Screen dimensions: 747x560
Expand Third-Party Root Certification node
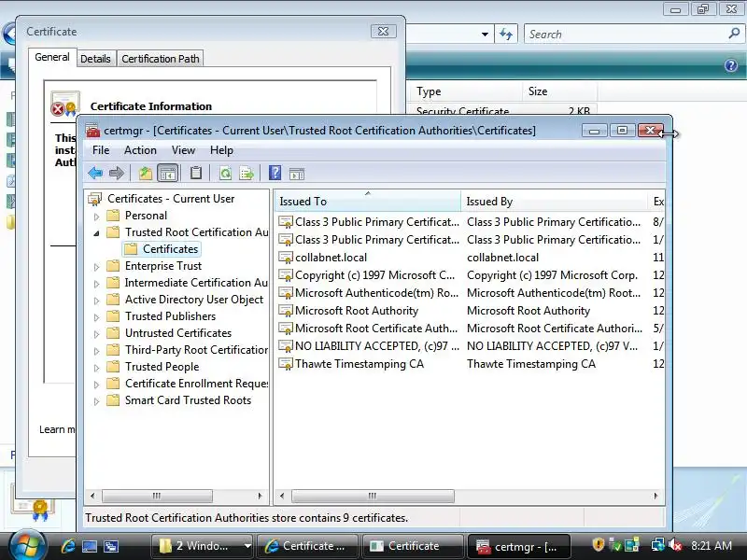pyautogui.click(x=96, y=351)
